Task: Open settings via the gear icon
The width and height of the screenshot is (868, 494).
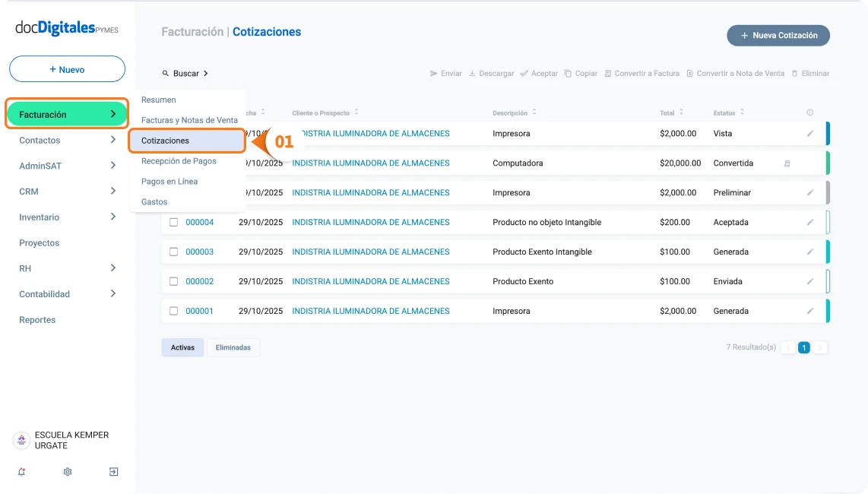Action: 68,472
